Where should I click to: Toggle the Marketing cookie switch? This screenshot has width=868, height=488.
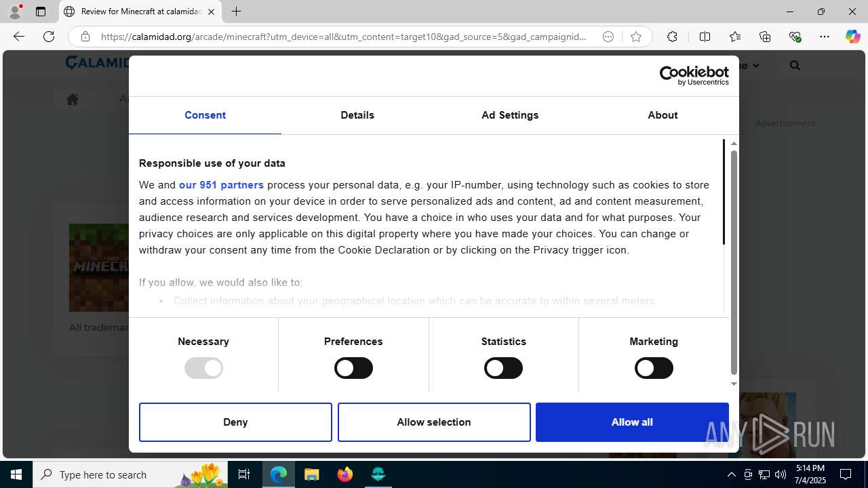point(654,368)
